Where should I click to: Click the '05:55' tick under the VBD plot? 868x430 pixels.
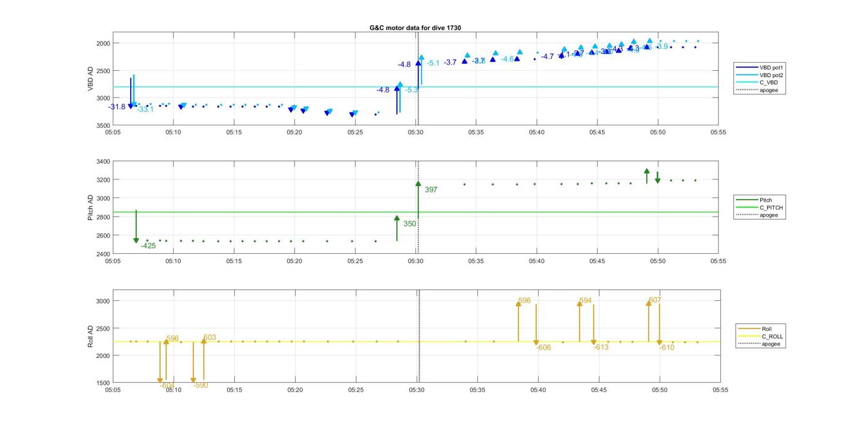click(x=719, y=132)
